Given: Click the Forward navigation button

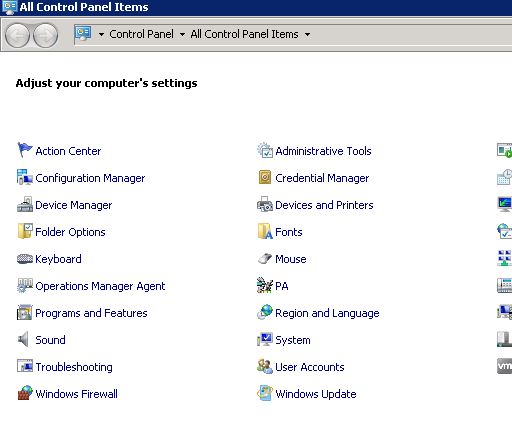Looking at the screenshot, I should pos(46,35).
